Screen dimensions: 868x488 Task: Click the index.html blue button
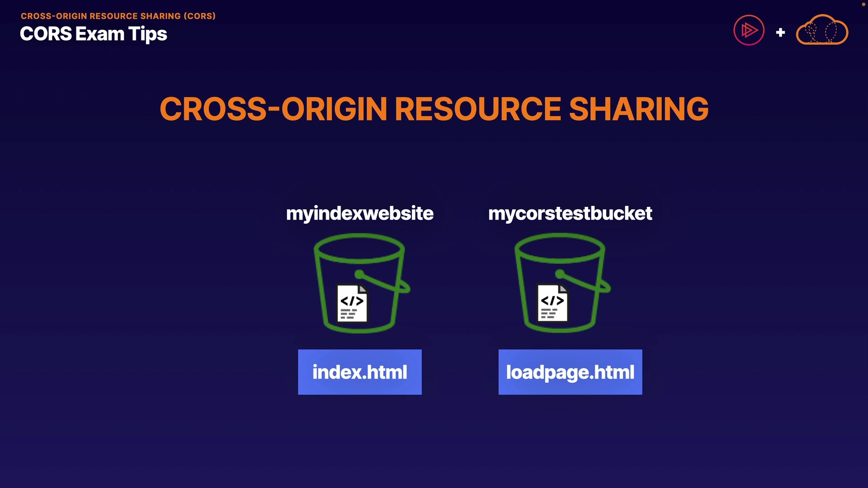[359, 372]
